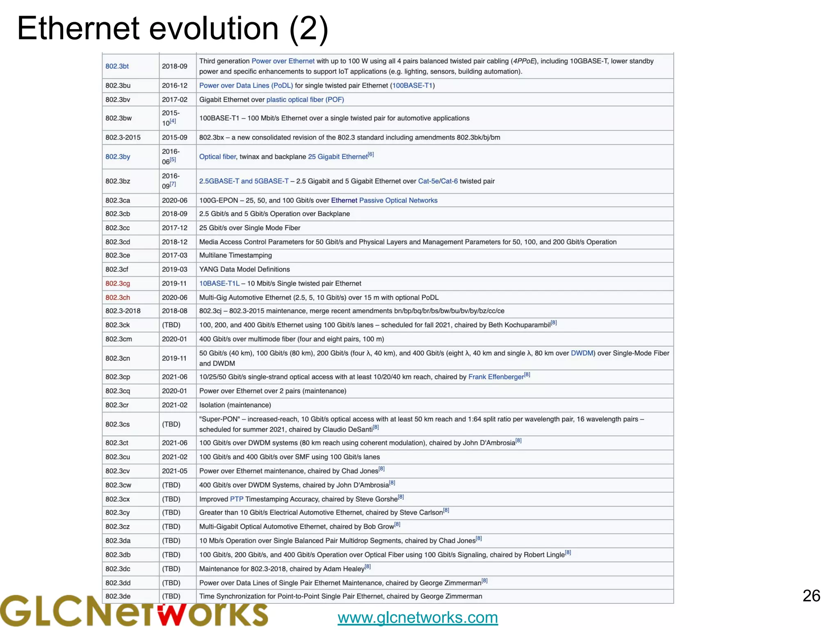Select the 802.3bw cell
840x630 pixels.
click(x=130, y=118)
